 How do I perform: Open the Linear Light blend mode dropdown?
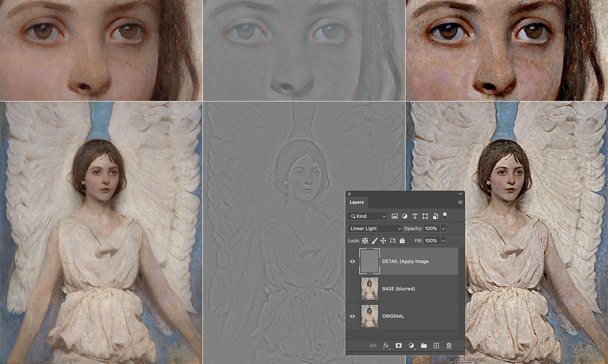pyautogui.click(x=375, y=228)
